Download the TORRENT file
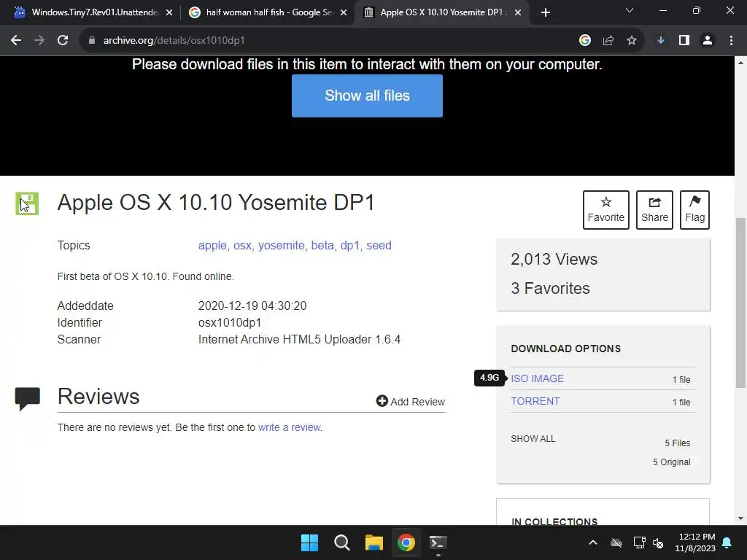 pyautogui.click(x=535, y=402)
